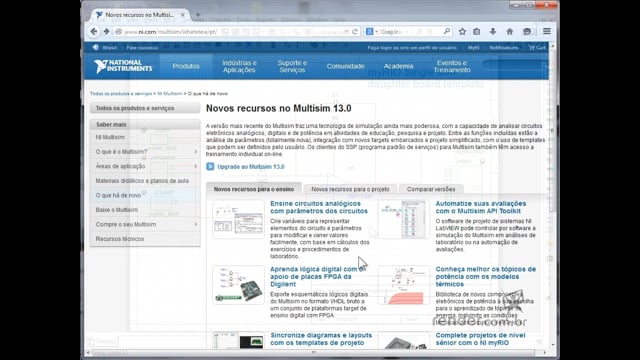Screen dimensions: 640x360
Task: Click the NI Multisim breadcrumb link
Action: coord(170,93)
